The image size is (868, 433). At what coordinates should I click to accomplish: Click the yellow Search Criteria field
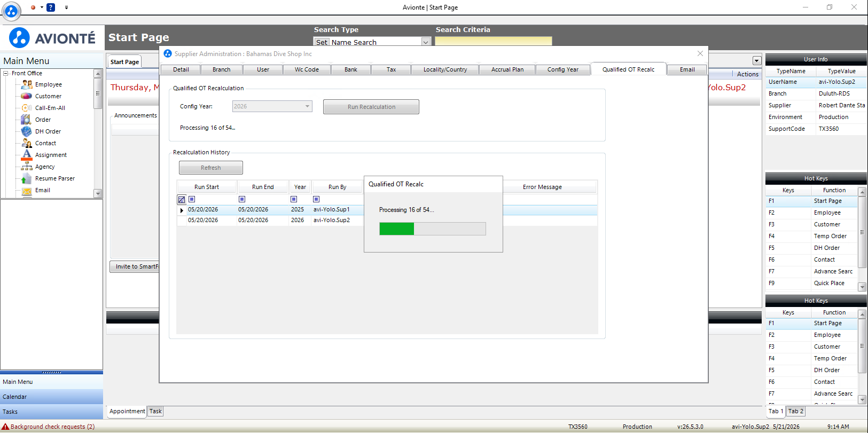pyautogui.click(x=494, y=41)
